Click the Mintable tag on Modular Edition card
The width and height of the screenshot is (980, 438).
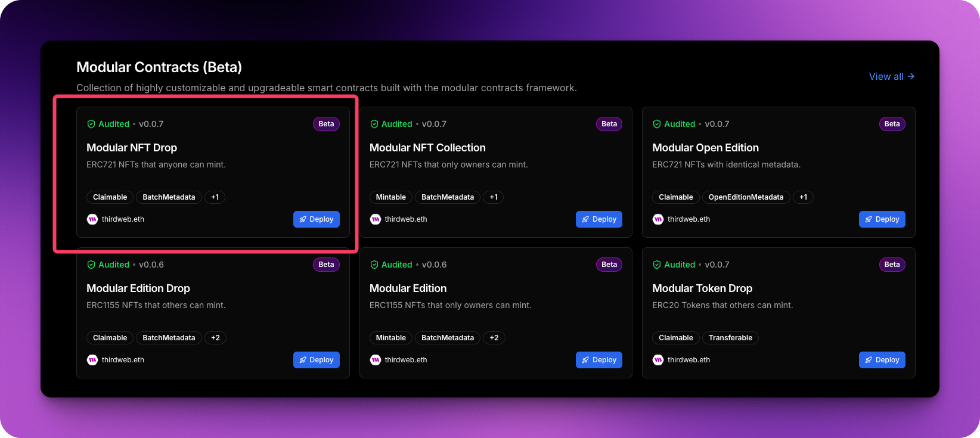tap(391, 338)
